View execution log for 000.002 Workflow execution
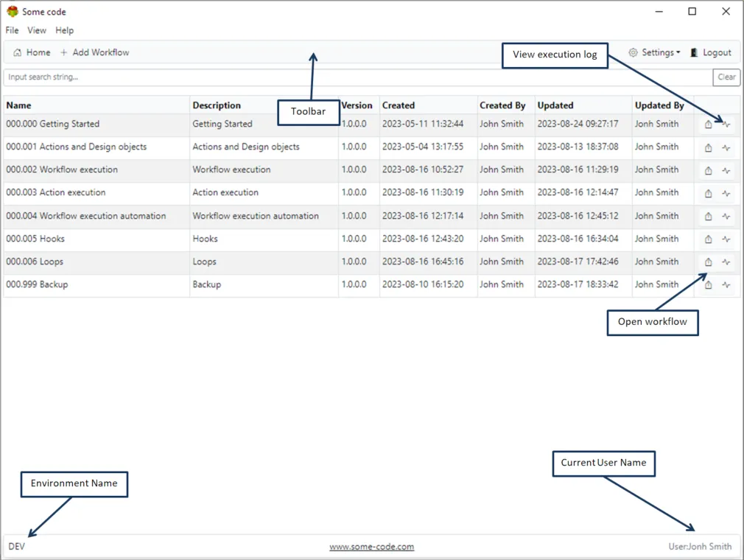The image size is (744, 560). 726,169
